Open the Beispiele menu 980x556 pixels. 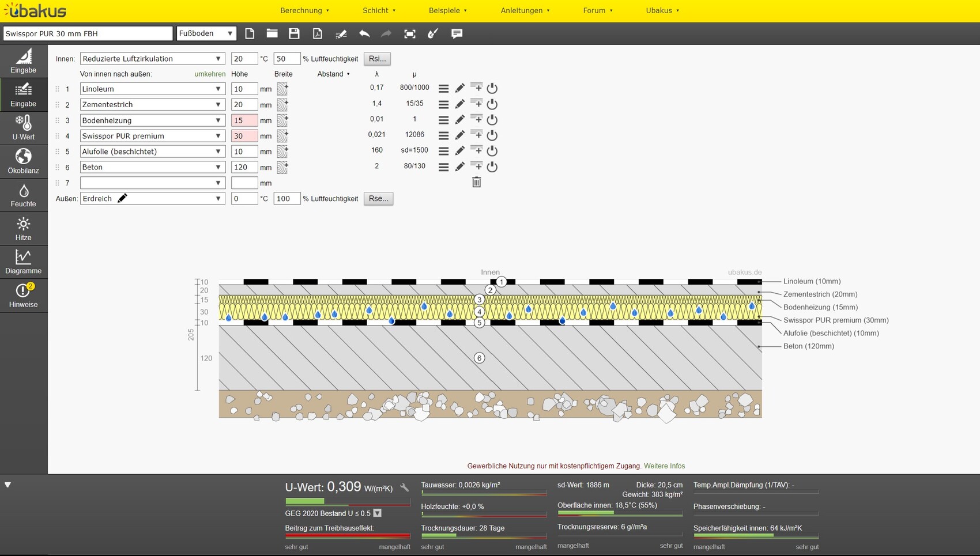(x=447, y=10)
